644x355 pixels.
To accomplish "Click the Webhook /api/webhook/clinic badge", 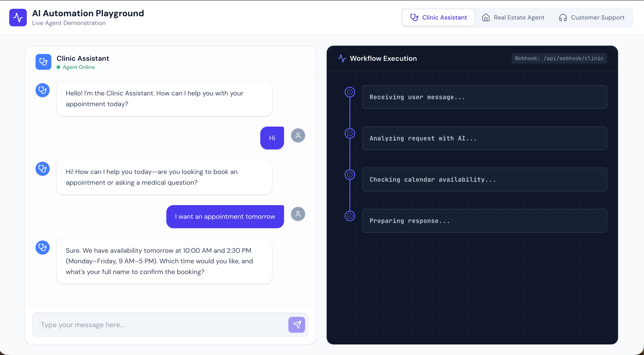I will (x=559, y=58).
